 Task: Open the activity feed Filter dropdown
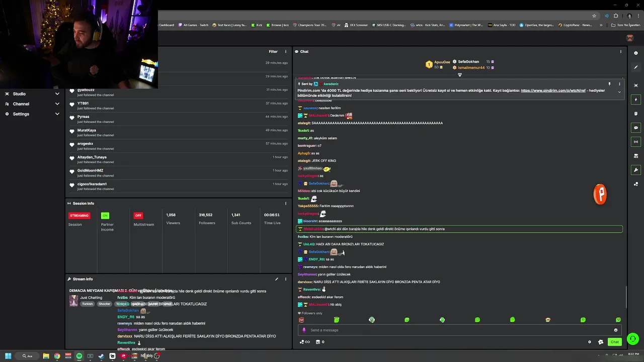coord(273,51)
